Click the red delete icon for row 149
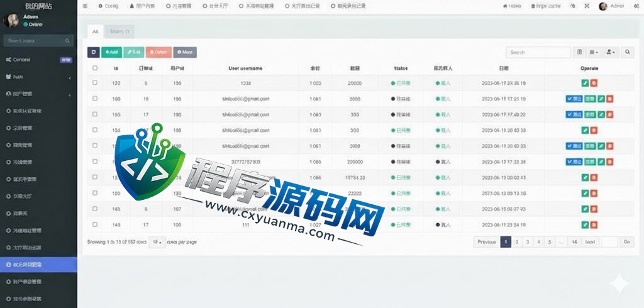 click(x=594, y=209)
